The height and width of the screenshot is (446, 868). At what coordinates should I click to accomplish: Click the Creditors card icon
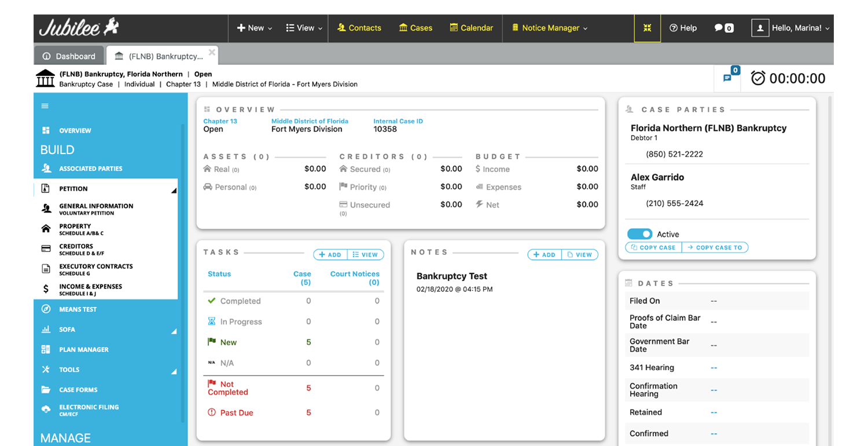tap(46, 249)
